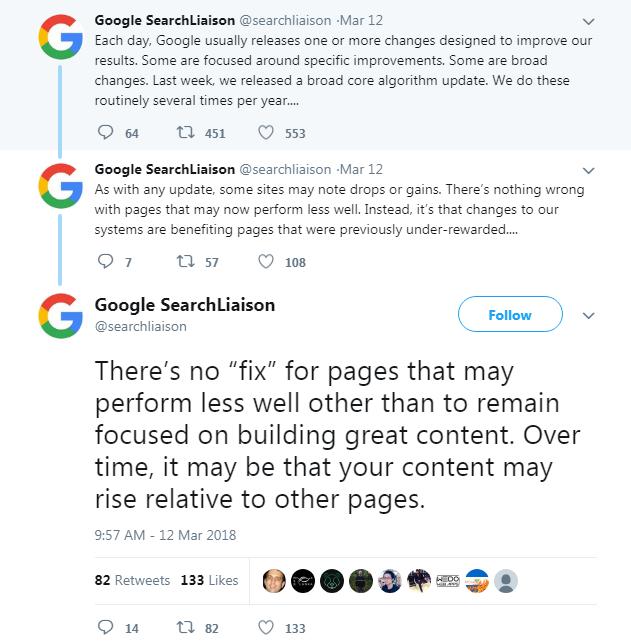Open the first tweet's dropdown chevron menu
The height and width of the screenshot is (644, 631).
click(x=588, y=21)
